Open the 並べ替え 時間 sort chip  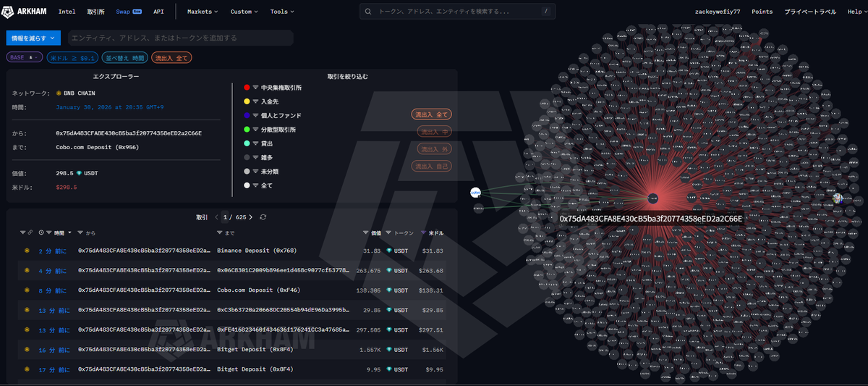125,57
